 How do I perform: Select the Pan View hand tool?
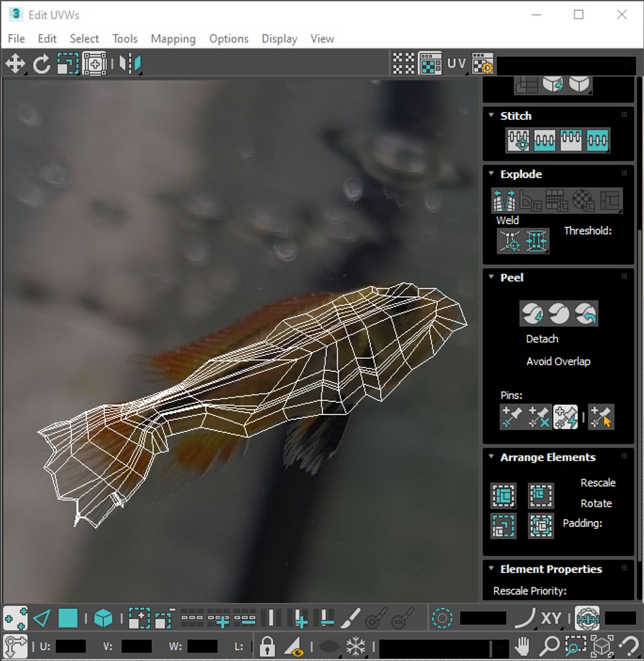coord(522,646)
